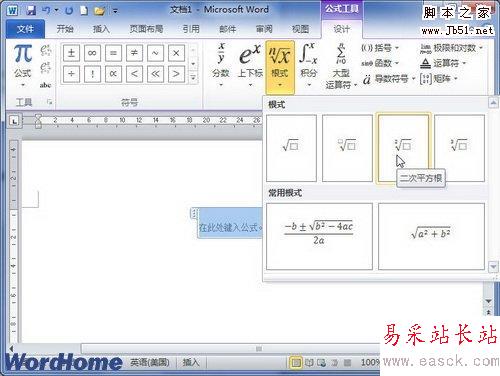
Task: Insert the √(a²+b²) common radical
Action: [431, 236]
